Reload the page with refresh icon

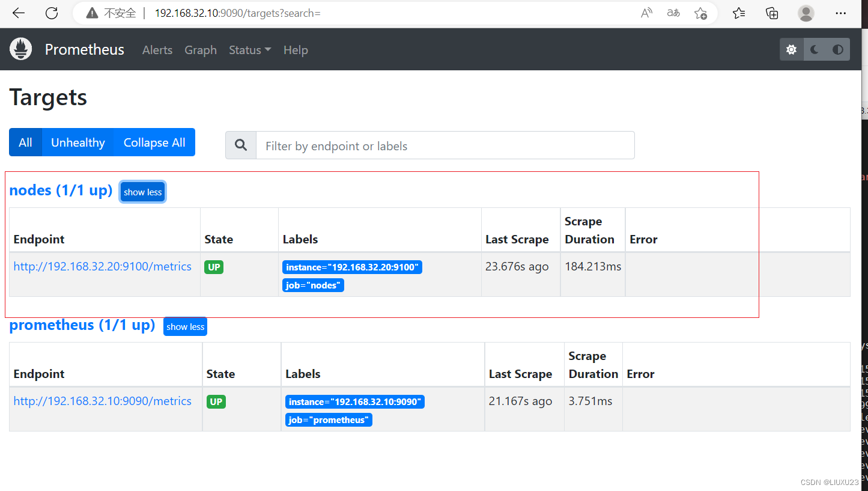[x=52, y=13]
